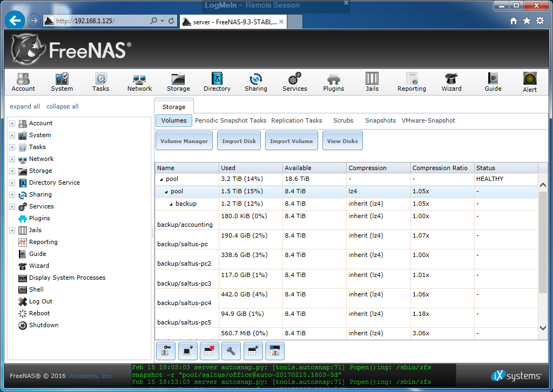The image size is (553, 392).
Task: Switch to Replication Tasks tab
Action: [x=296, y=120]
